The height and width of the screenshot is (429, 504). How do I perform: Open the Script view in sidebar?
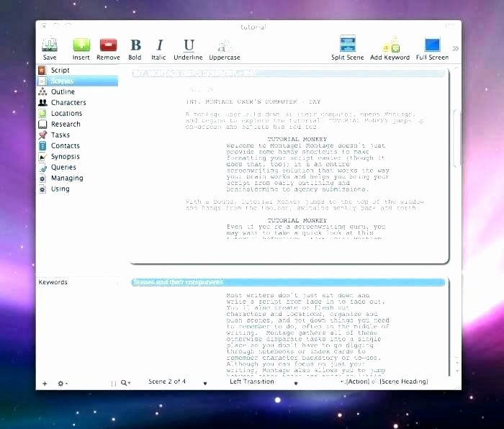(x=77, y=70)
